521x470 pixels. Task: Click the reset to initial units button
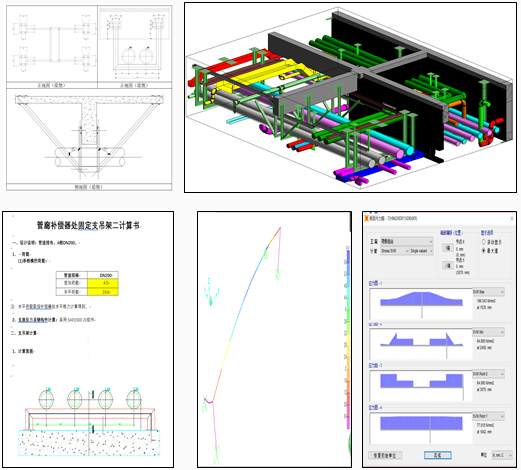(385, 455)
